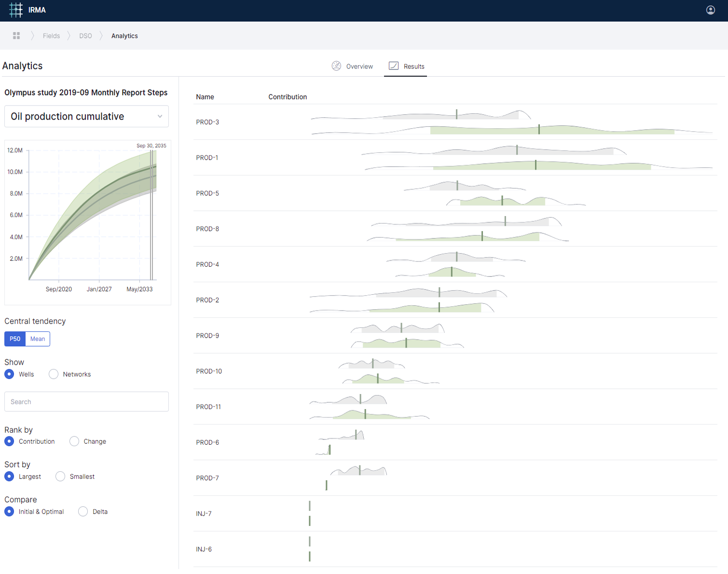Click the breadcrumb home grid icon
Viewport: 728px width, 574px height.
(x=16, y=36)
